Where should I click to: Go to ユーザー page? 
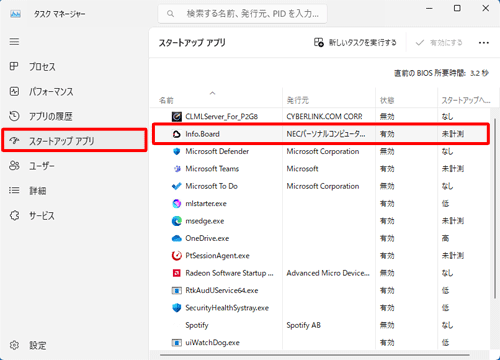pyautogui.click(x=74, y=166)
